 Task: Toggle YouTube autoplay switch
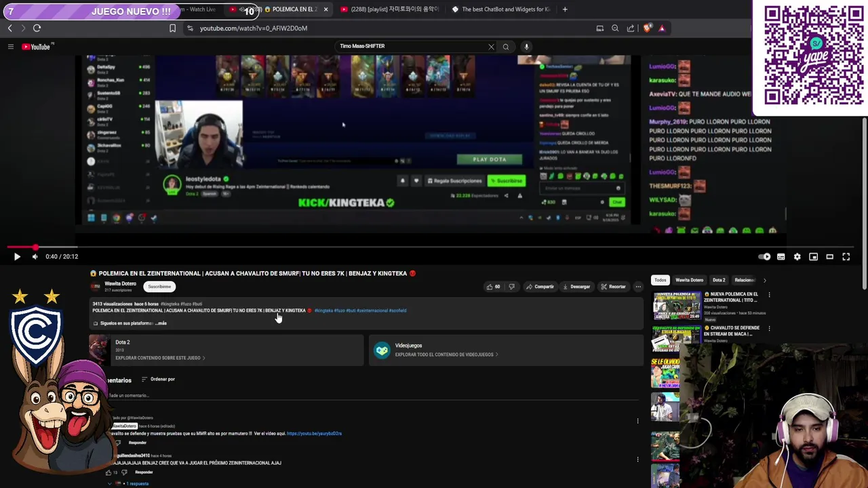[x=765, y=257]
